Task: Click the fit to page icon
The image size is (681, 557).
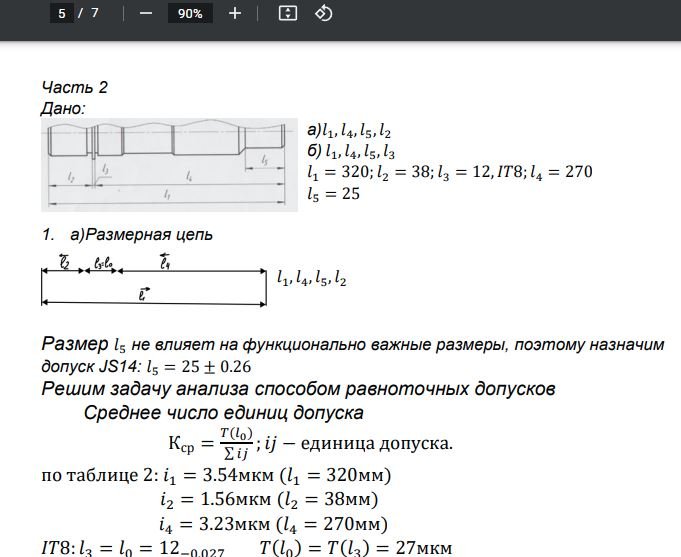Action: pos(288,13)
